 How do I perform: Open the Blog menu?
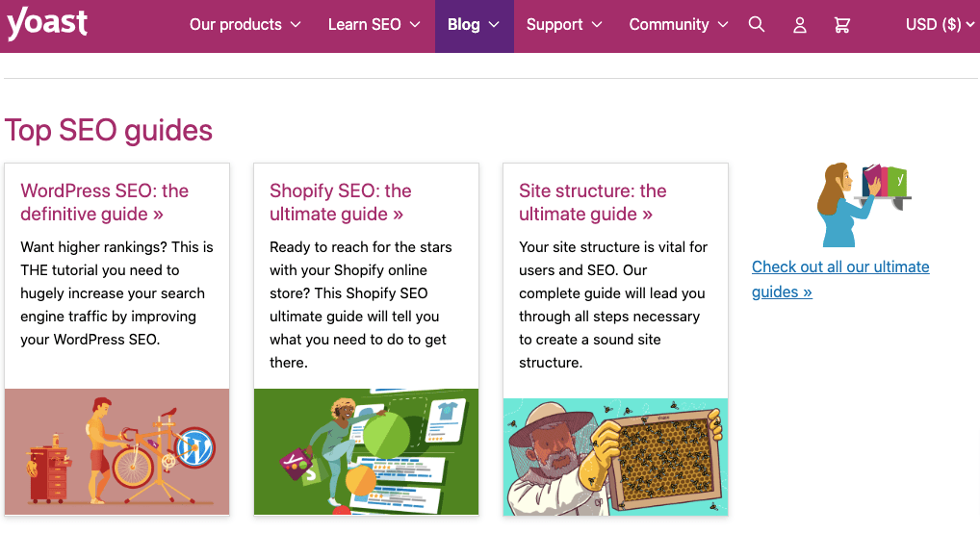(x=474, y=25)
